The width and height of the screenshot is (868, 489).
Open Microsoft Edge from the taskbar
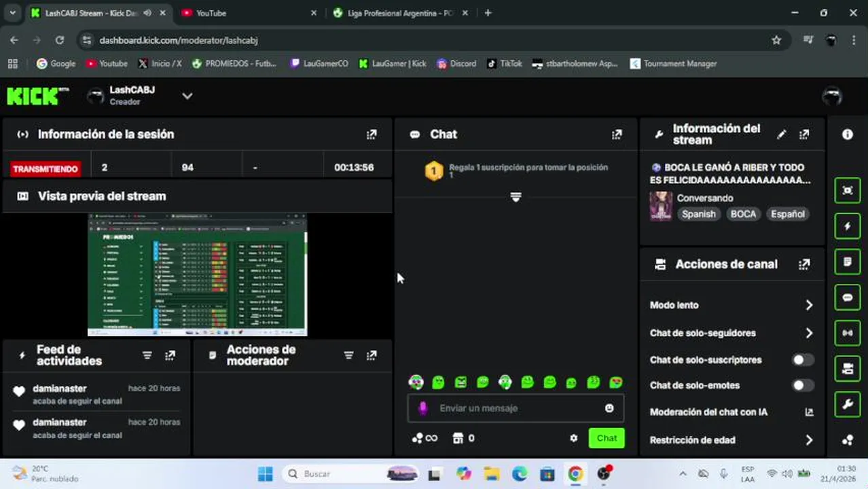[x=520, y=473]
